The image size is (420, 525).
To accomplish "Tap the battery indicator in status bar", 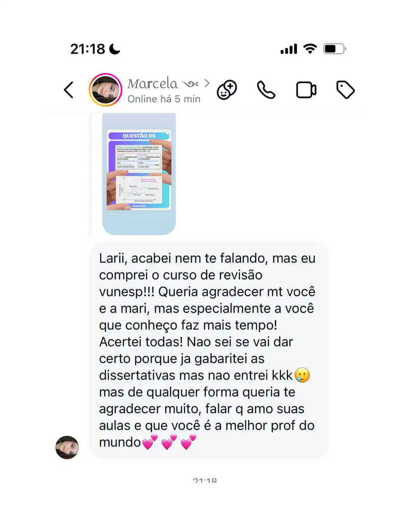I will coord(334,49).
